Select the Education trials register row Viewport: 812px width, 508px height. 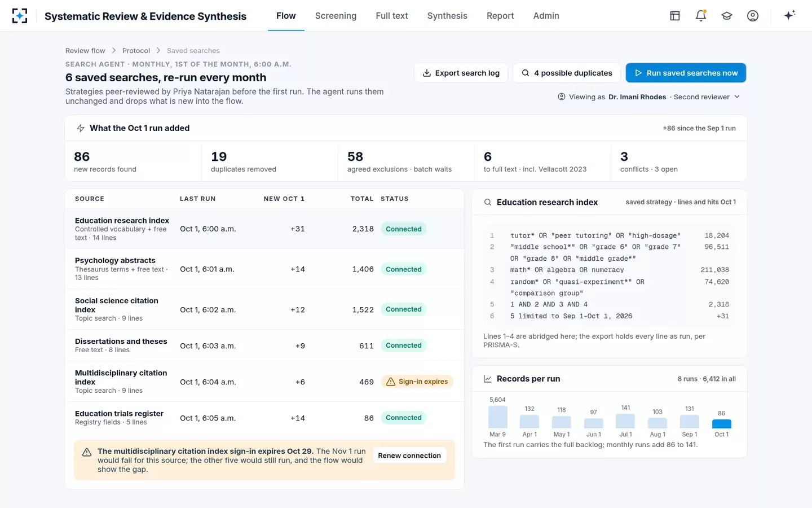click(x=264, y=418)
